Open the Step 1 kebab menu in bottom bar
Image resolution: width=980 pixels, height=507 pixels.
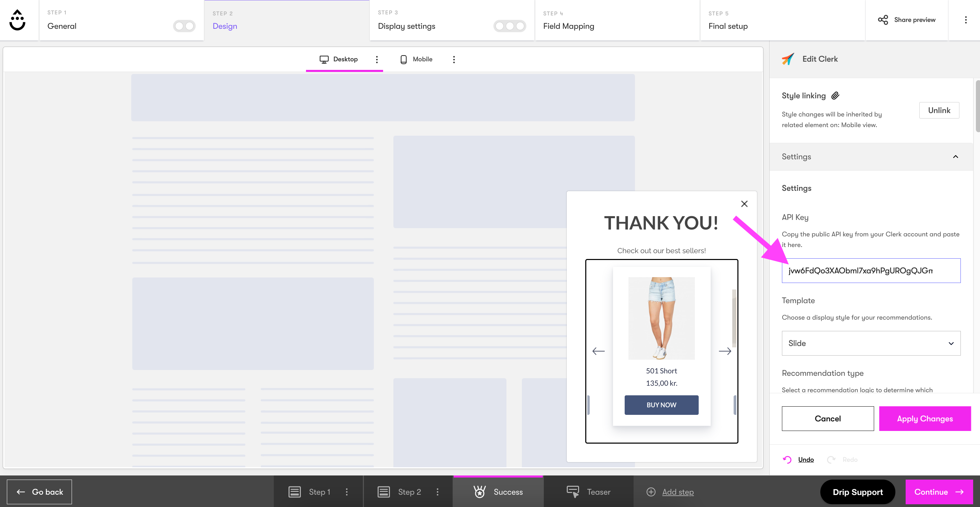pyautogui.click(x=346, y=492)
